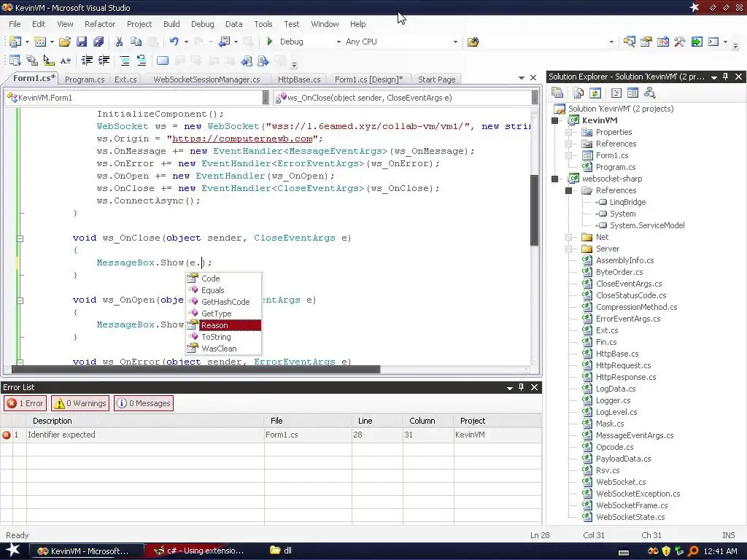Toggle auto-hide pin on Solution Explorer
The image size is (747, 560).
click(x=726, y=77)
